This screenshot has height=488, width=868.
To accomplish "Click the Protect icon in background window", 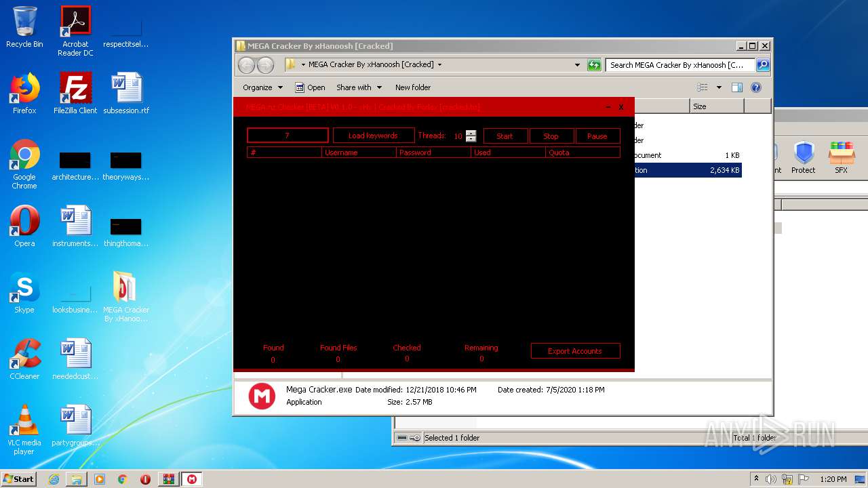I will [804, 157].
